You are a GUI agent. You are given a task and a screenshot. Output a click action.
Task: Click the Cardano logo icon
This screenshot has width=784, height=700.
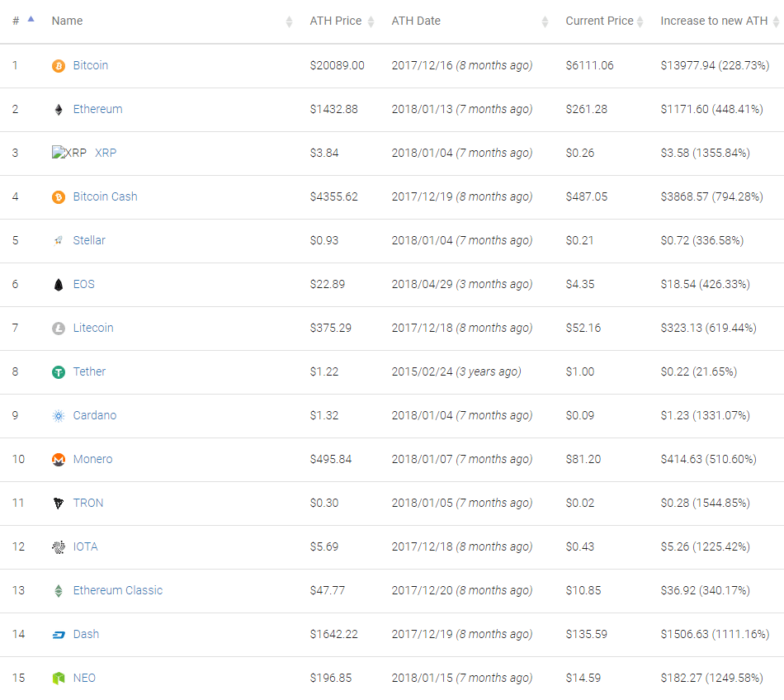point(59,416)
